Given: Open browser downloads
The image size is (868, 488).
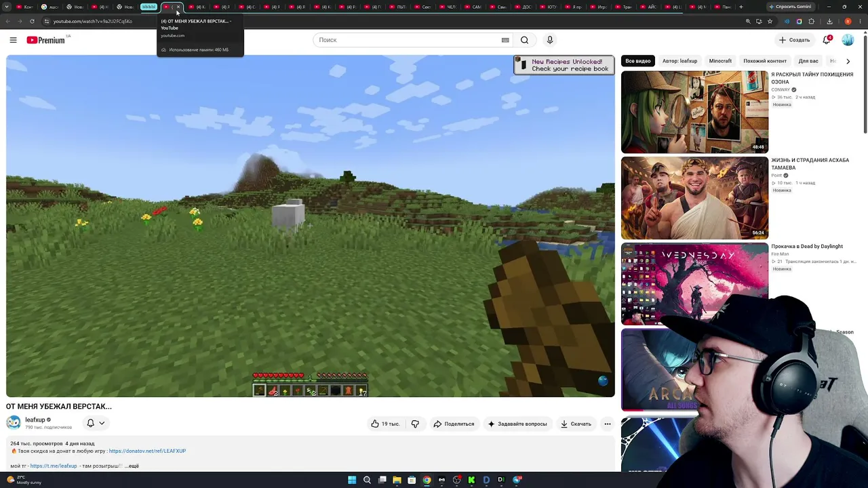Looking at the screenshot, I should 829,21.
